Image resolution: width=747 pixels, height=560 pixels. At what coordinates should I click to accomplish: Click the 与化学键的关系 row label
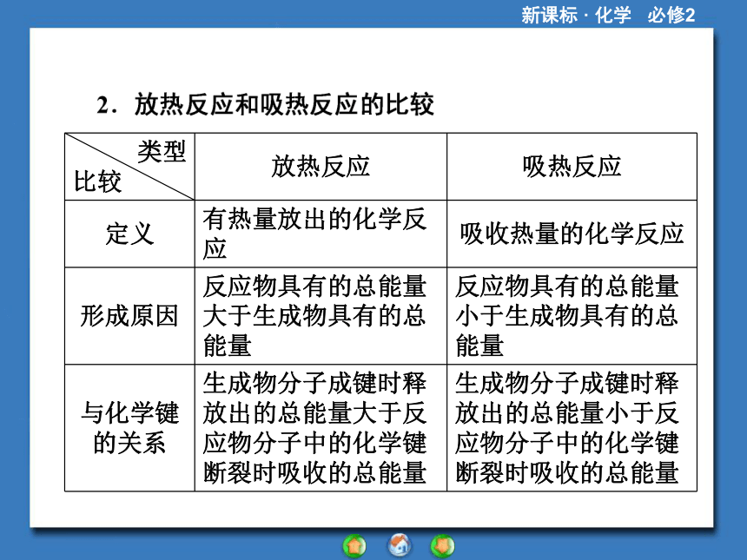click(x=129, y=428)
